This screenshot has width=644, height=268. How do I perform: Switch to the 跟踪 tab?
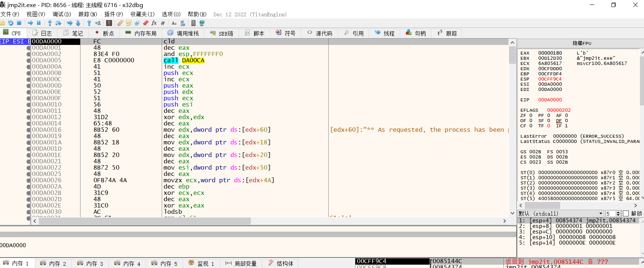point(447,33)
